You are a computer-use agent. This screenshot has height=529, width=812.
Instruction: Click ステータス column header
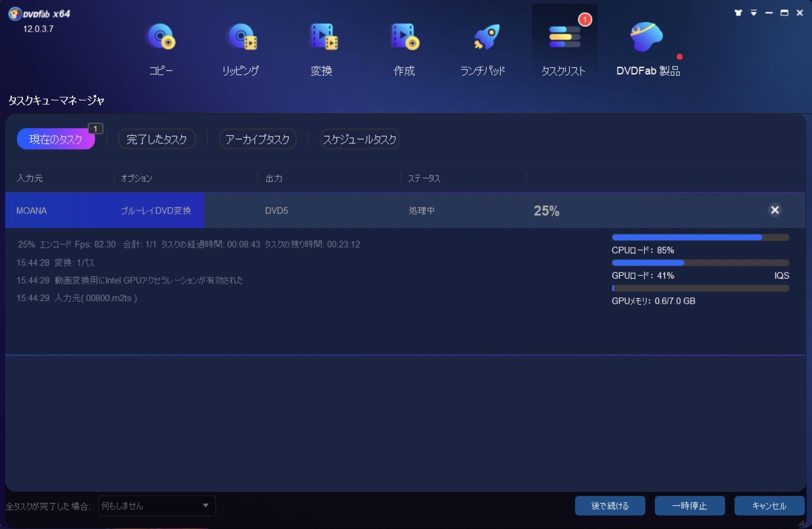tap(424, 178)
